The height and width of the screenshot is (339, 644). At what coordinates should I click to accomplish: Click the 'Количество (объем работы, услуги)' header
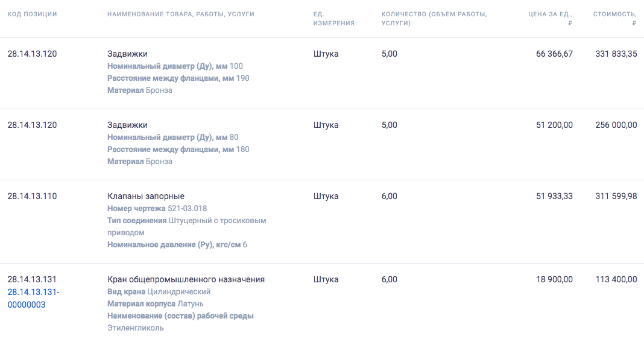[x=434, y=19]
